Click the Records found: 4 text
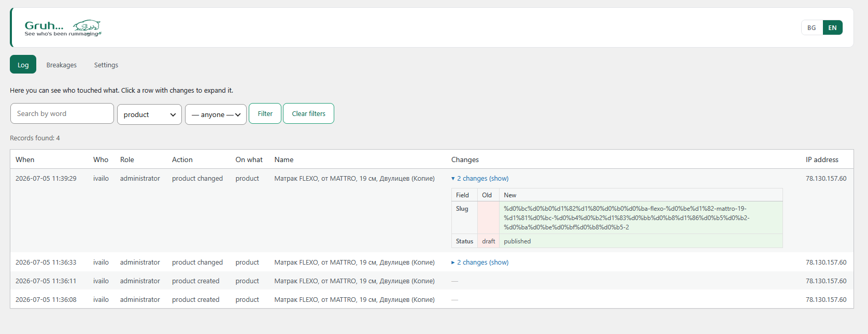This screenshot has width=868, height=334. [x=35, y=138]
